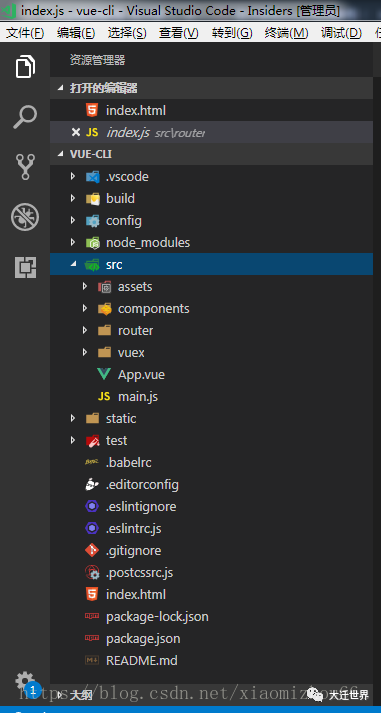Click the Vue icon next to App.vue
This screenshot has height=713, width=381.
coord(104,375)
